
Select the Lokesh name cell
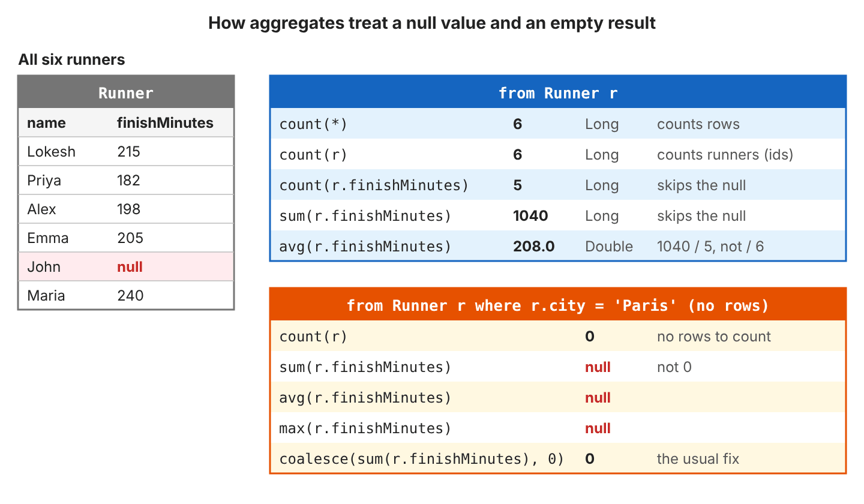[51, 152]
